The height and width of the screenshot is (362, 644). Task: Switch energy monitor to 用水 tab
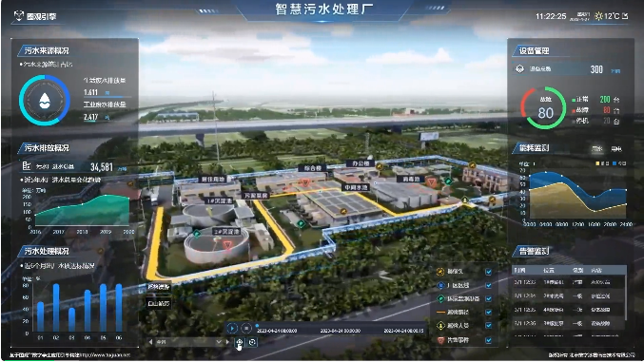(596, 149)
